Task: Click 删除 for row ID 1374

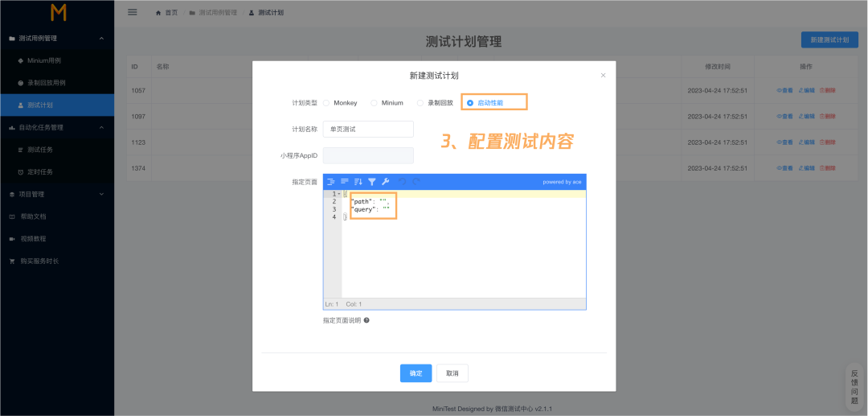Action: click(x=828, y=168)
